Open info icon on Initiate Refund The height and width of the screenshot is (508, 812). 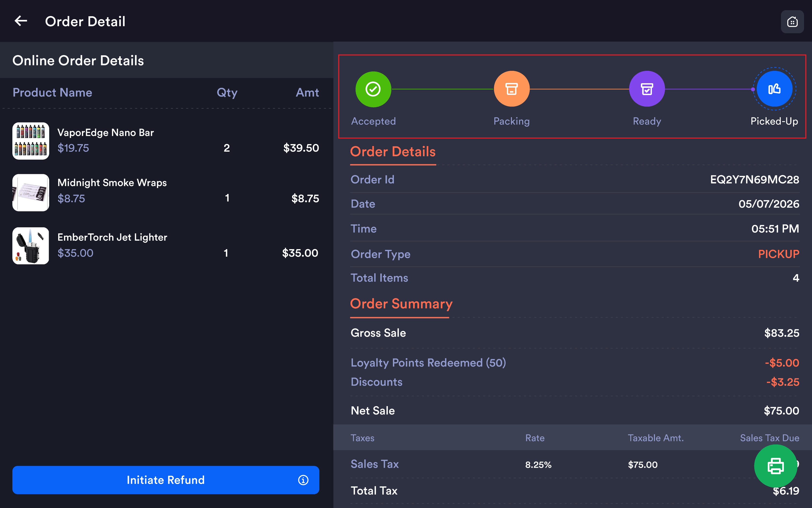303,480
